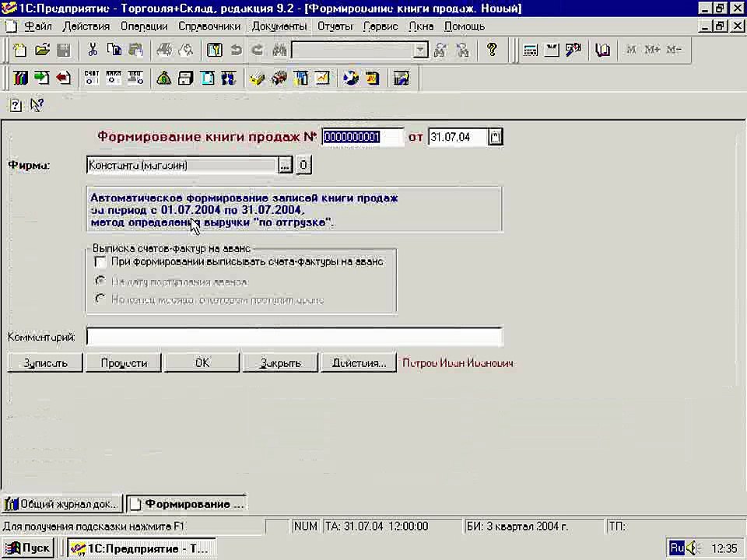Click the 'БИ: 3 квартал 2004 г.' status text
The image size is (747, 560).
517,527
